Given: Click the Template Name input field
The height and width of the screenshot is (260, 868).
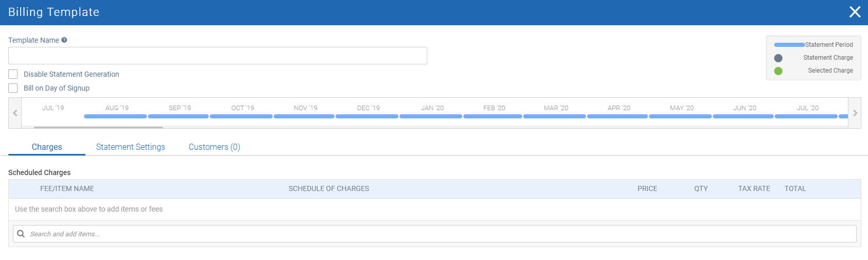Looking at the screenshot, I should tap(218, 56).
